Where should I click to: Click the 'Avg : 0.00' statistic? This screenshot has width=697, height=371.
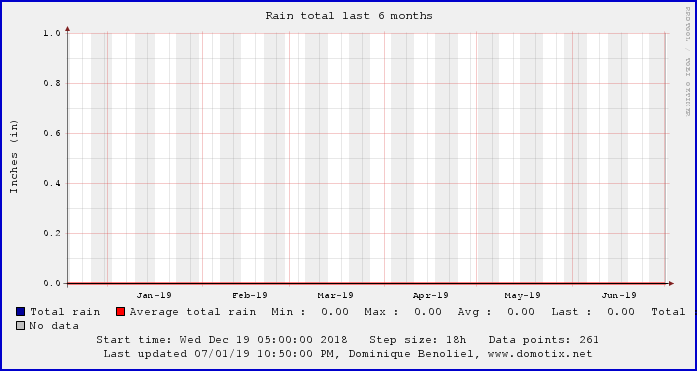(x=496, y=312)
